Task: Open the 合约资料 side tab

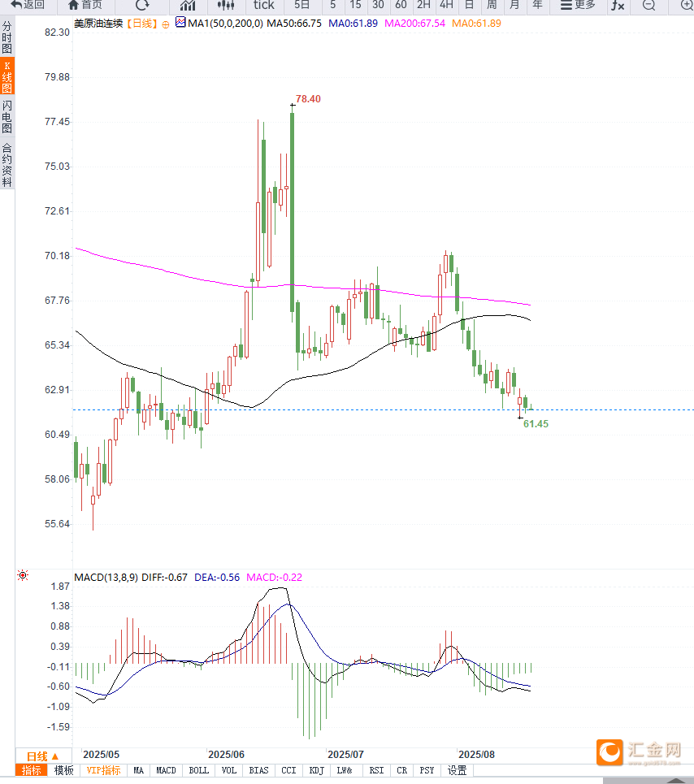Action: coord(7,164)
